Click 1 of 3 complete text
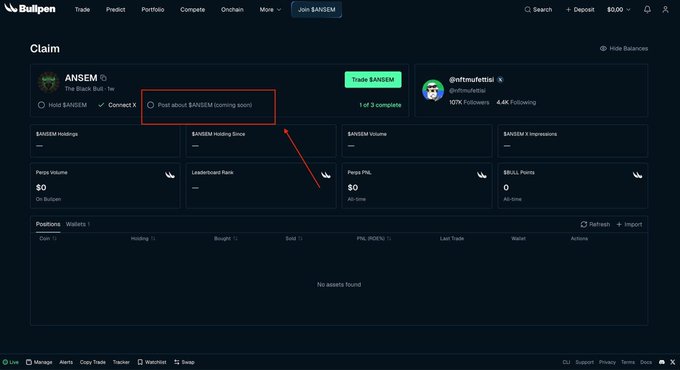 (380, 105)
